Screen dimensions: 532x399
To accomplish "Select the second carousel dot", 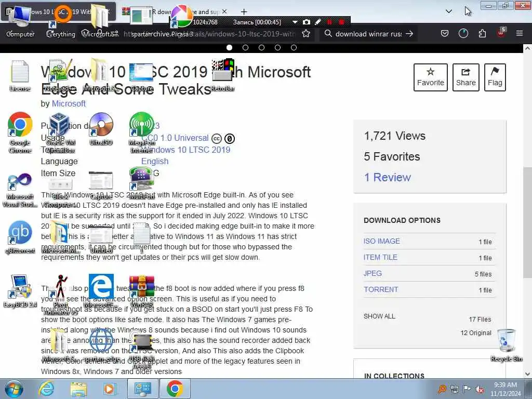I will [245, 47].
